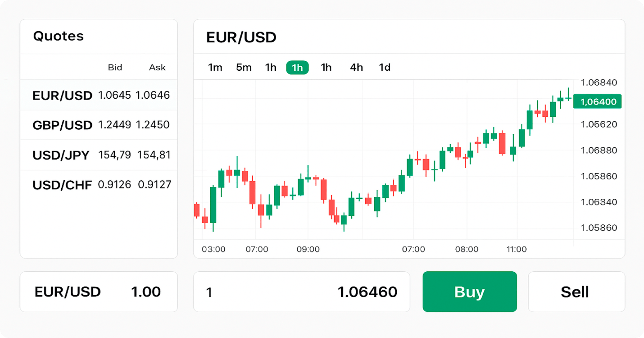This screenshot has width=644, height=338.
Task: Open the 4h timeframe view
Action: click(356, 67)
